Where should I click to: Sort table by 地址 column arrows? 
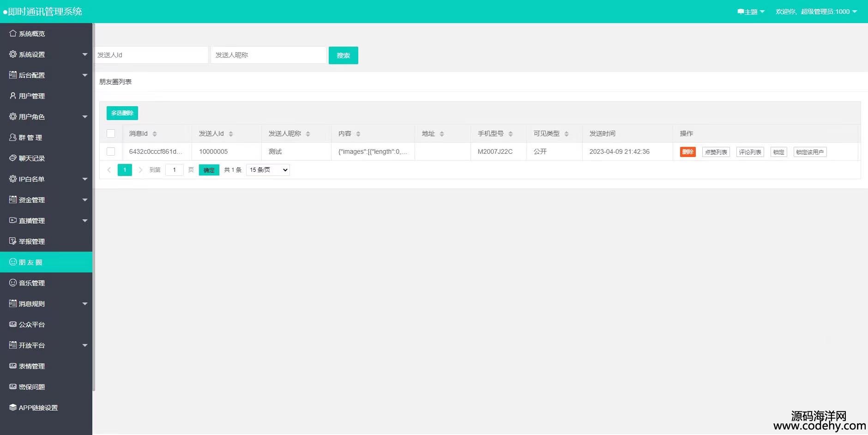[442, 134]
